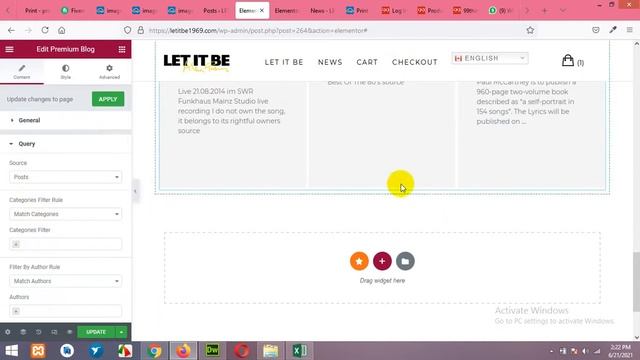Open the ENGLISH language dropdown
640x360 pixels.
[490, 58]
